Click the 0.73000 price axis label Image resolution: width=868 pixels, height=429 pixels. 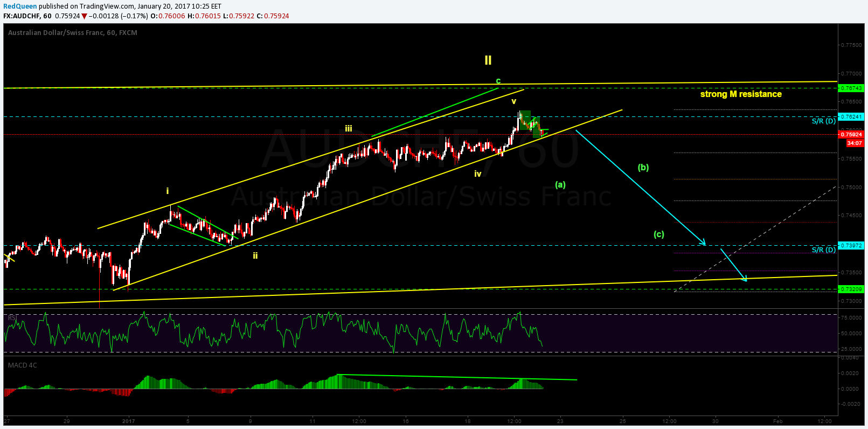tap(852, 301)
